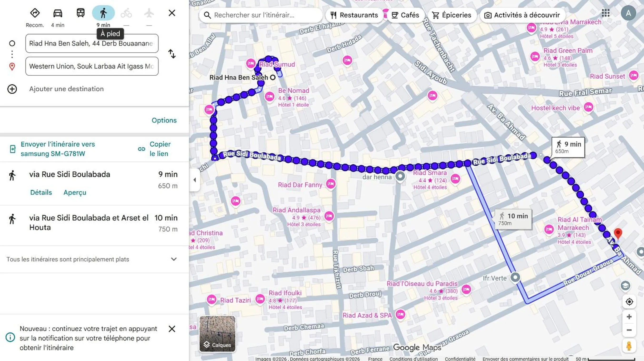
Task: Zoom in on the map
Action: (629, 317)
